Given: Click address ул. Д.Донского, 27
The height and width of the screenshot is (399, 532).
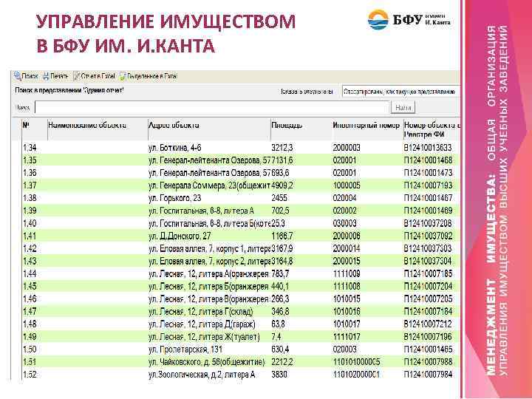Looking at the screenshot, I should 180,236.
